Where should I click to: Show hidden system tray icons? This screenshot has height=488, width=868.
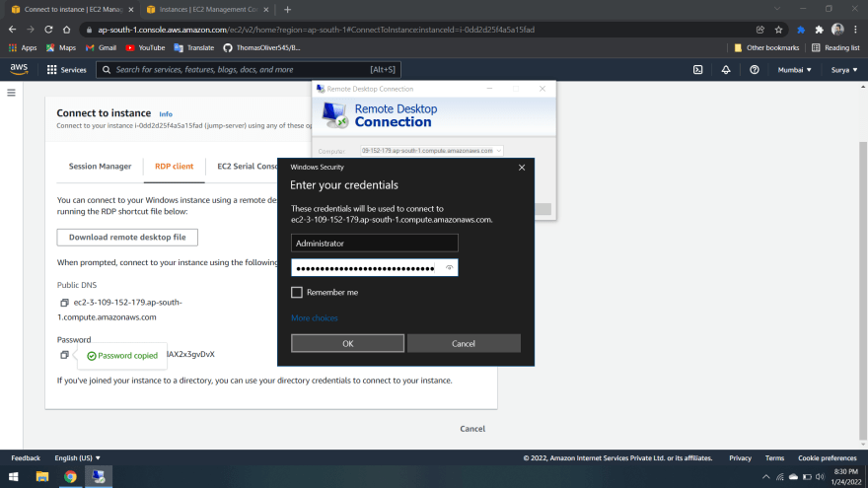765,476
